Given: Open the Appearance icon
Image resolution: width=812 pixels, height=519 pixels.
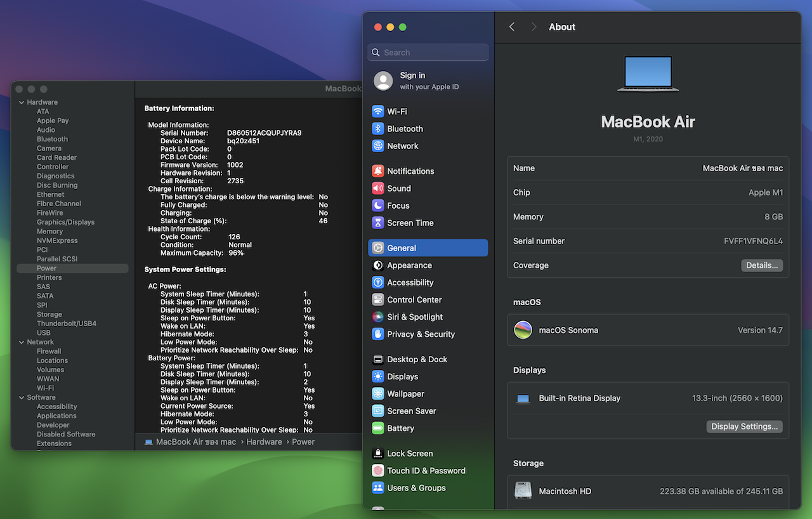Looking at the screenshot, I should (x=378, y=265).
